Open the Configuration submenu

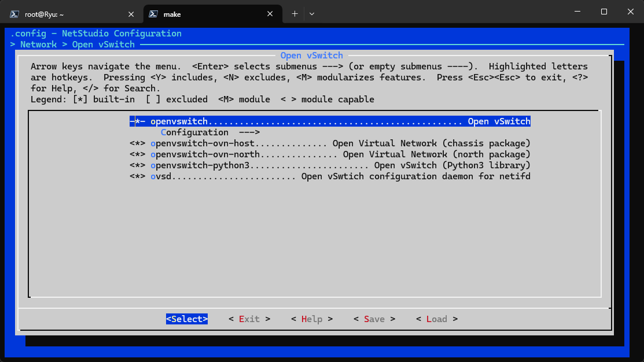click(210, 132)
